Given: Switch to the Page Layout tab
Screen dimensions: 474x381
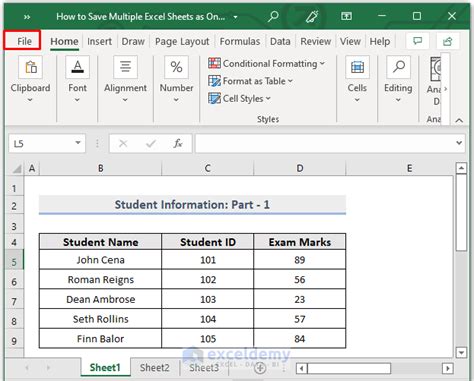Looking at the screenshot, I should 182,41.
